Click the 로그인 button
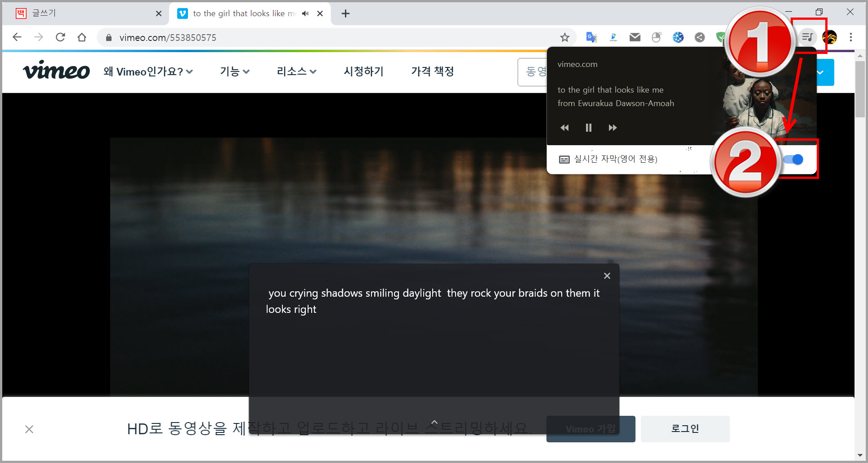This screenshot has width=868, height=463. pyautogui.click(x=685, y=429)
